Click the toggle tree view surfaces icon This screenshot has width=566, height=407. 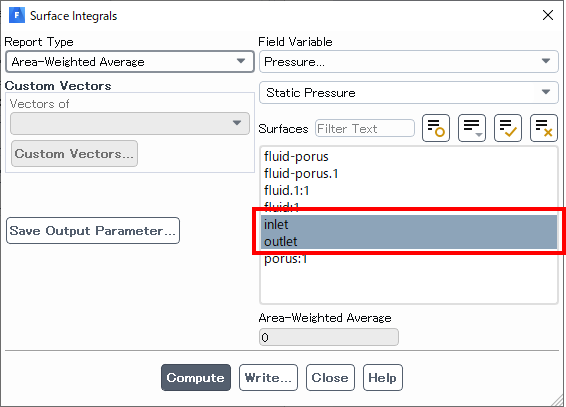(x=436, y=128)
